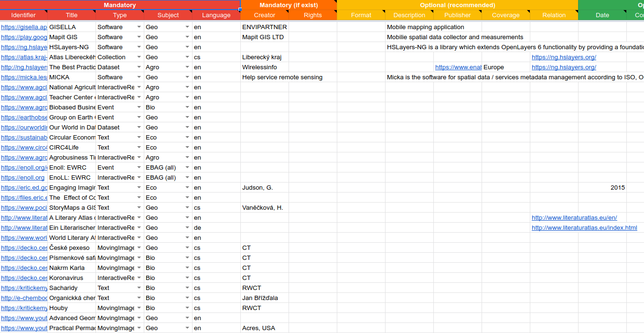The image size is (644, 333).
Task: Open the https://ourworldir identifier link
Action: click(x=24, y=128)
